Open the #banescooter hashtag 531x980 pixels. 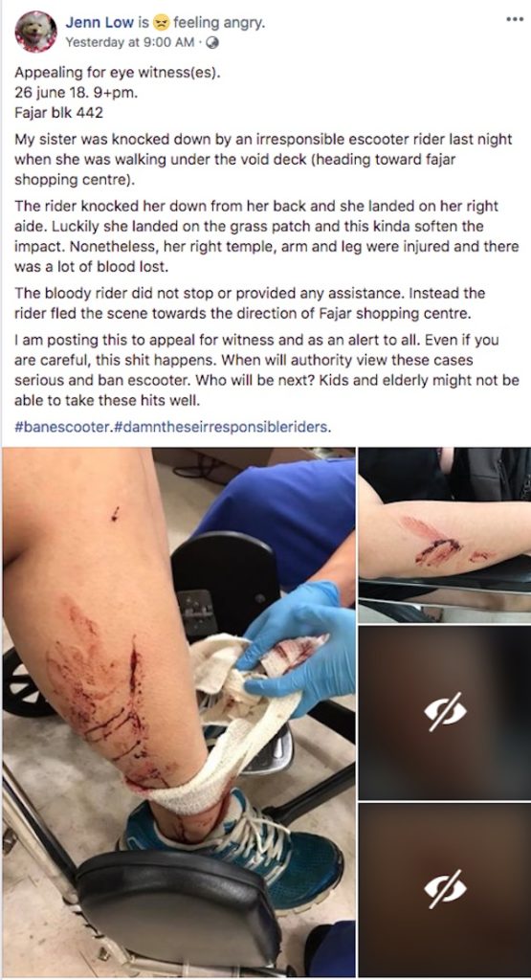[x=63, y=428]
